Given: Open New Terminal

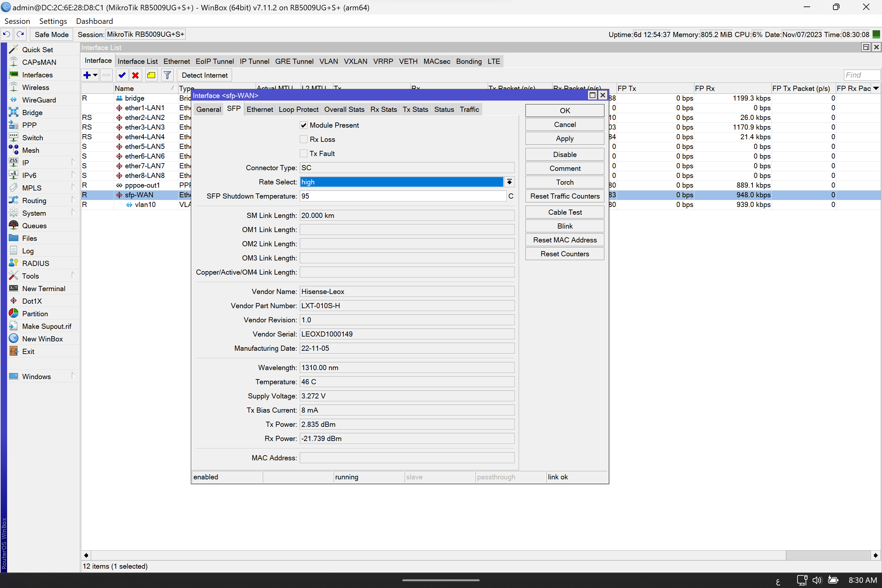Looking at the screenshot, I should click(44, 289).
